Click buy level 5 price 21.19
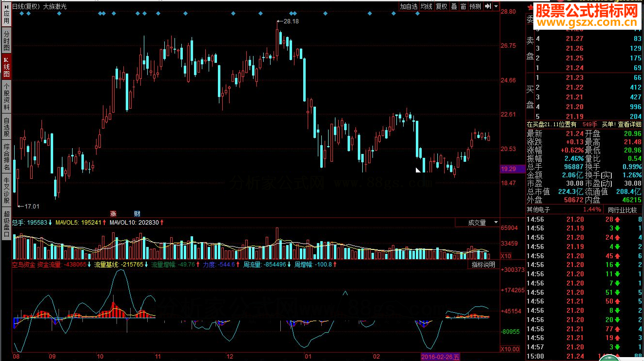644x361 pixels. point(575,116)
